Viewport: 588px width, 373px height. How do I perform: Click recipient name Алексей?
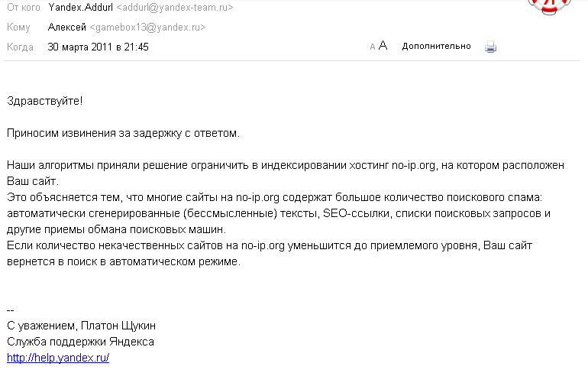click(x=67, y=28)
